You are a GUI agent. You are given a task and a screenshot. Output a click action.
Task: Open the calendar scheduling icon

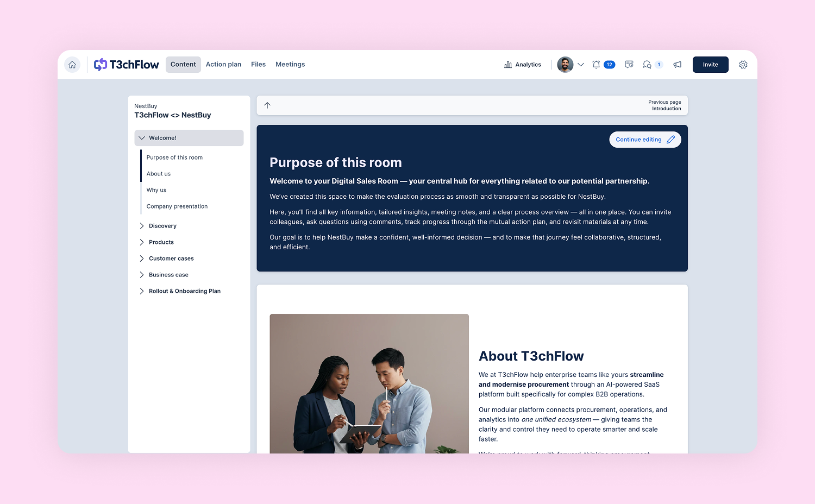629,65
